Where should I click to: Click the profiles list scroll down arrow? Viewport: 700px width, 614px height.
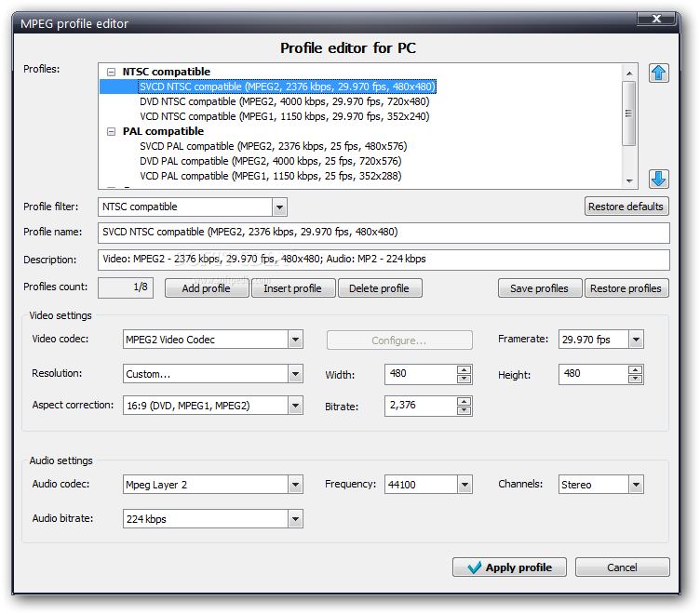click(x=629, y=180)
